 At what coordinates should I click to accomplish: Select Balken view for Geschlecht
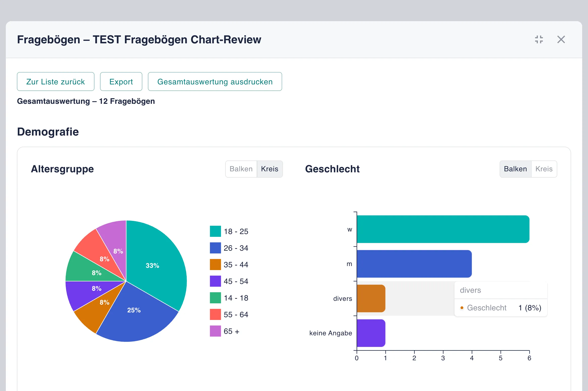point(515,169)
